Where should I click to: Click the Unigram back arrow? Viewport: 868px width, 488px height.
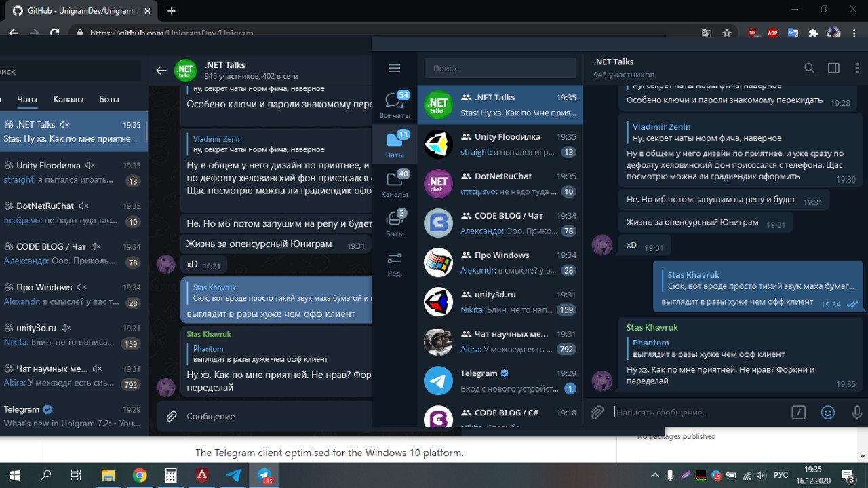(161, 70)
